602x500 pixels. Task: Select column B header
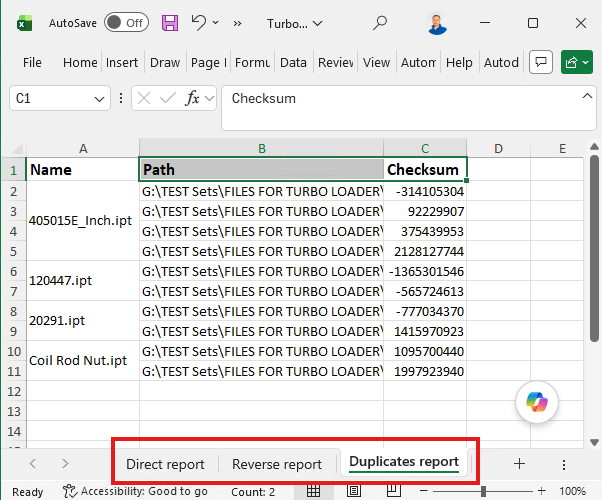pos(261,148)
